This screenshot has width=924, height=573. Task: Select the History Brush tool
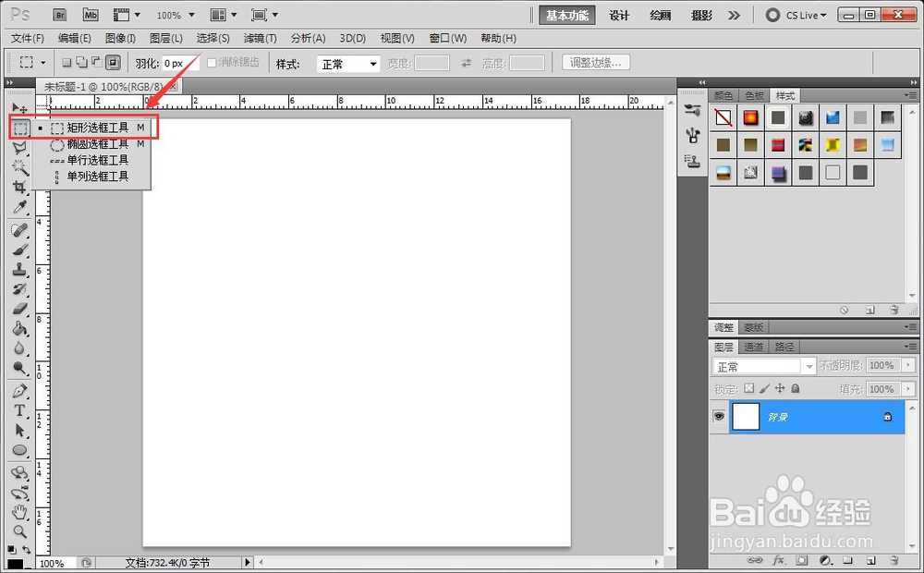coord(19,289)
